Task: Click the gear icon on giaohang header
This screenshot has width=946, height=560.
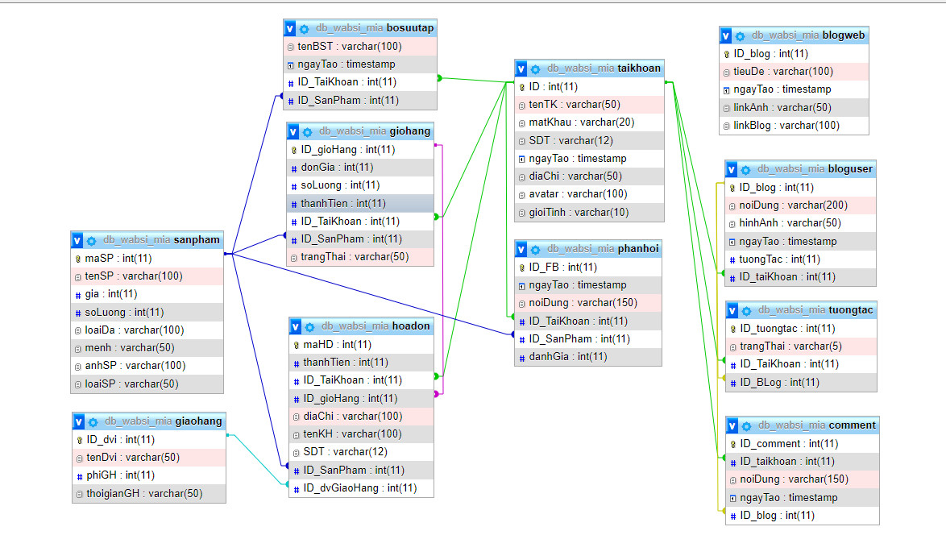Action: [x=92, y=421]
